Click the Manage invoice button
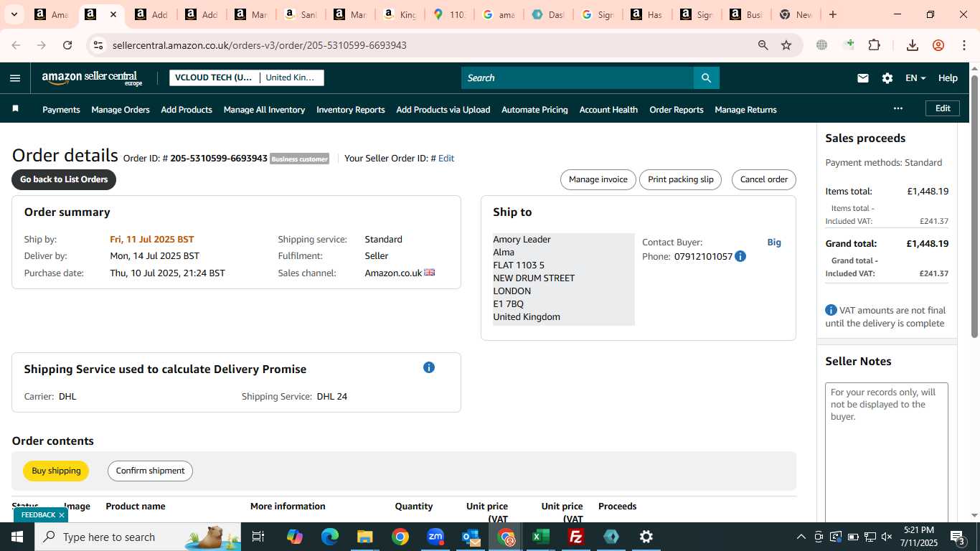Viewport: 980px width, 551px height. point(598,179)
